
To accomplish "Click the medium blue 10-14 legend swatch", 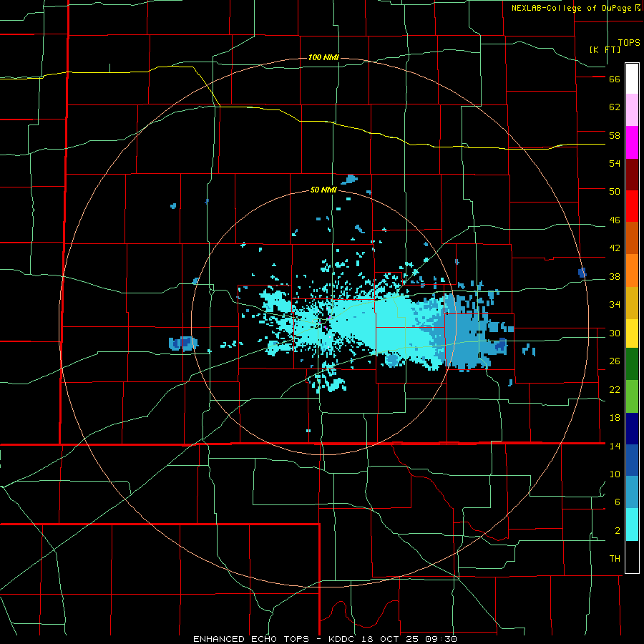I will (x=632, y=460).
